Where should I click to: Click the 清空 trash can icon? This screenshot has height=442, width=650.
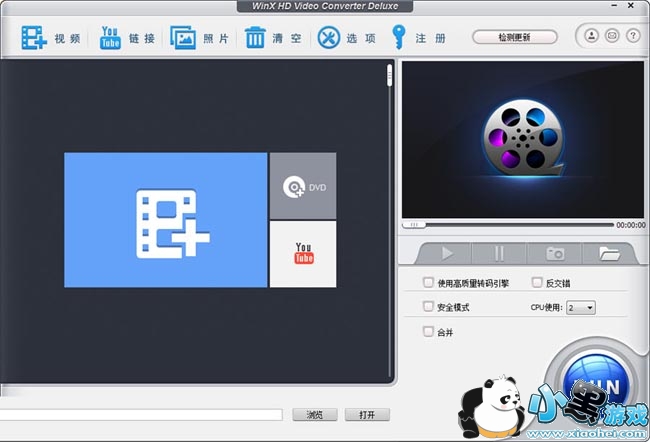[x=256, y=38]
